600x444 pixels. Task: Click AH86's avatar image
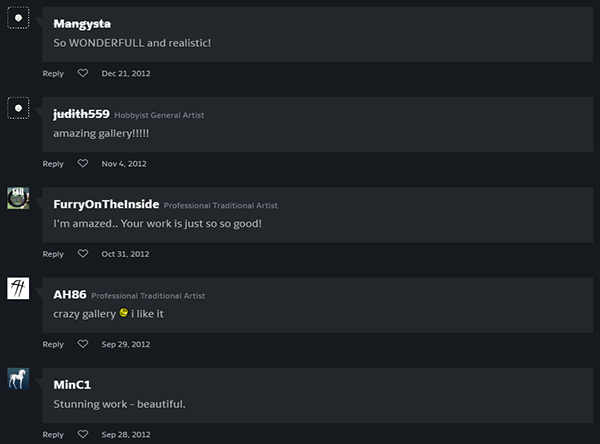pos(18,289)
